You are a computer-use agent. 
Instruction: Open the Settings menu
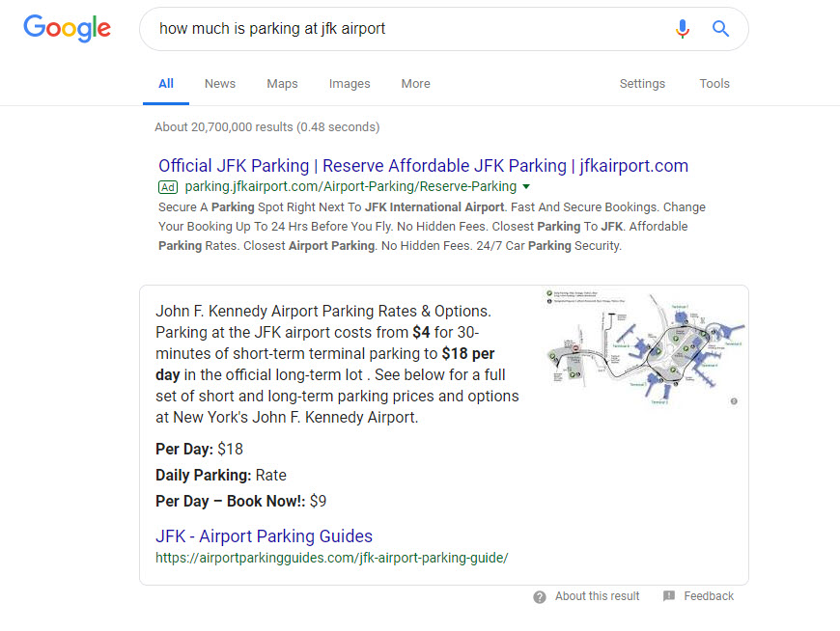point(642,84)
